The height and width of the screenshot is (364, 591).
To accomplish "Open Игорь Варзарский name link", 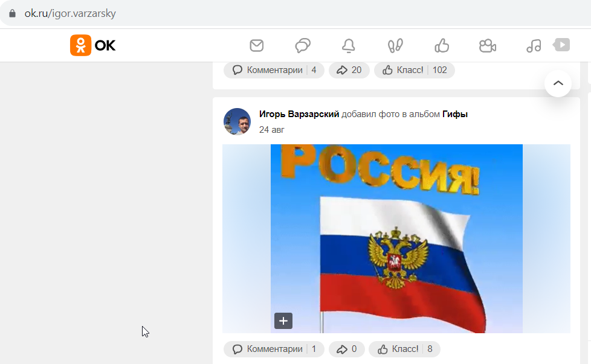I will [x=299, y=114].
